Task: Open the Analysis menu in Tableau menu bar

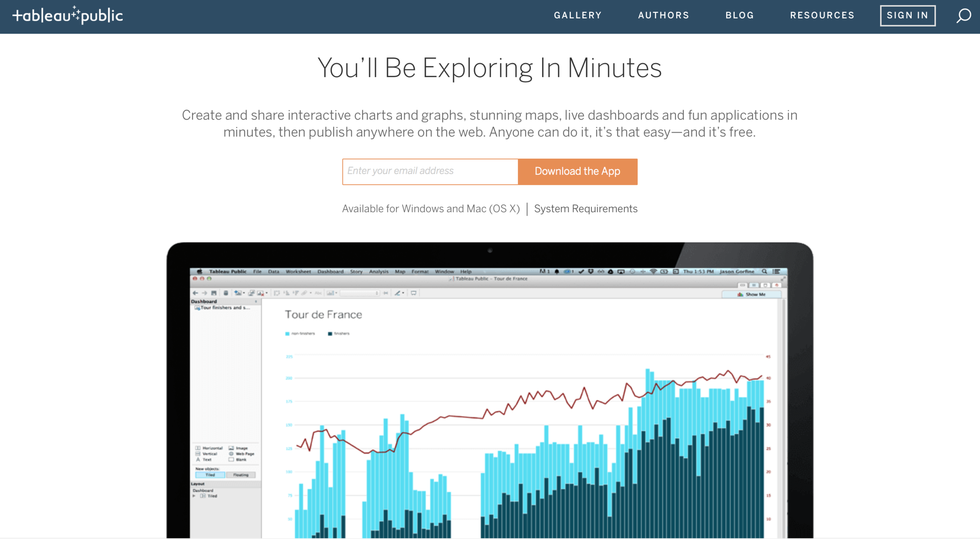Action: click(x=379, y=271)
